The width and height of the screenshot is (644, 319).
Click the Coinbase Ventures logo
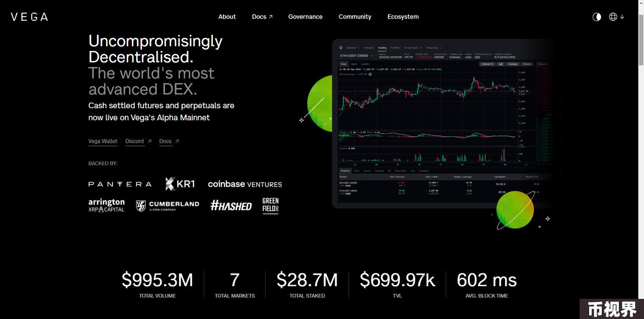(x=245, y=184)
